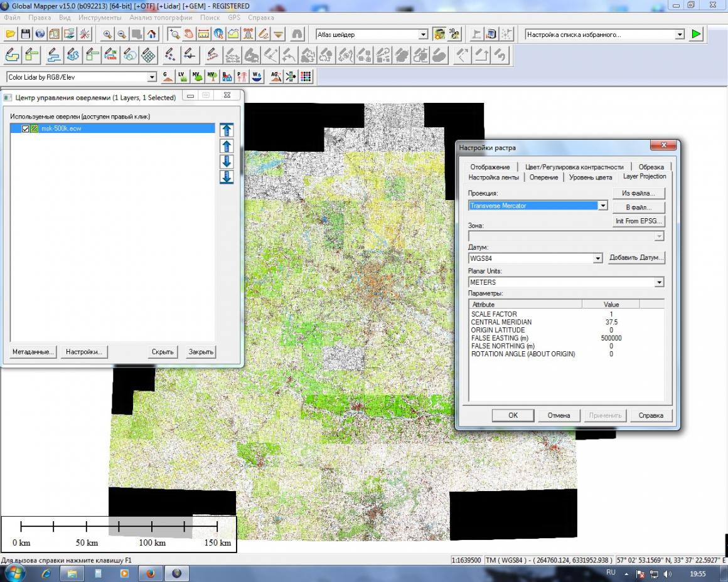Move layer to top with topmost arrow
The width and height of the screenshot is (728, 582).
[x=227, y=130]
